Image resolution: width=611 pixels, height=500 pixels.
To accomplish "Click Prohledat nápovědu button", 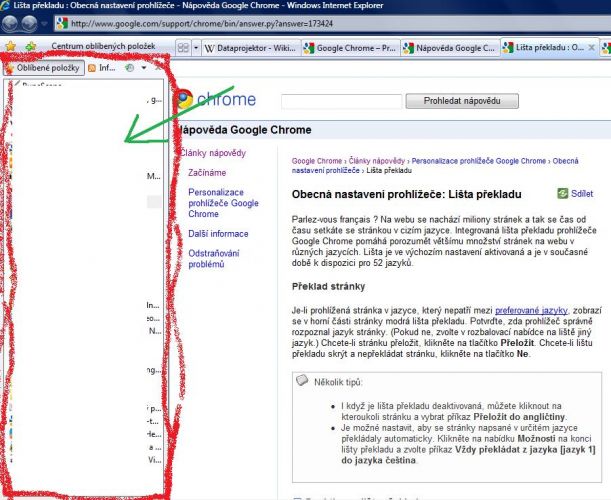I will 462,101.
